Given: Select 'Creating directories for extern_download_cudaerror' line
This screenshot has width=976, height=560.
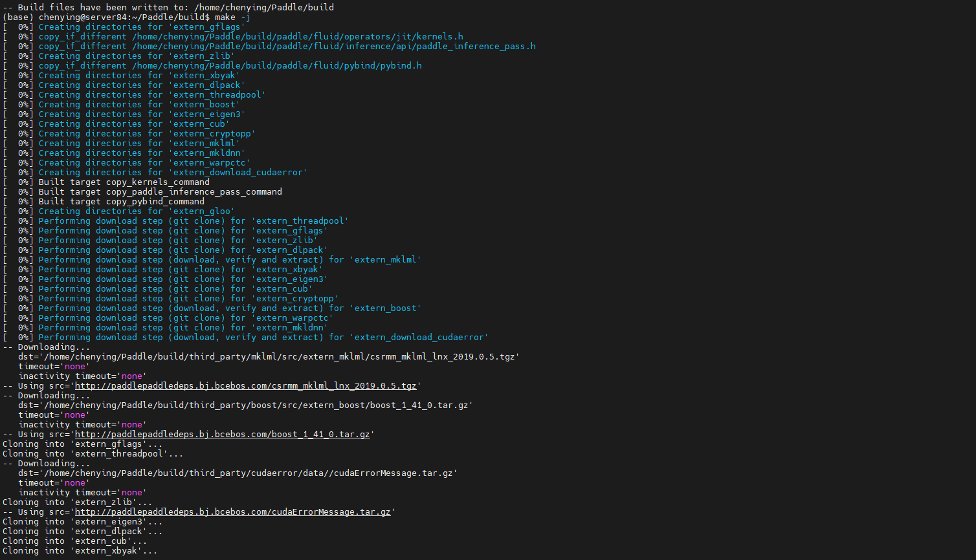Looking at the screenshot, I should tap(155, 172).
